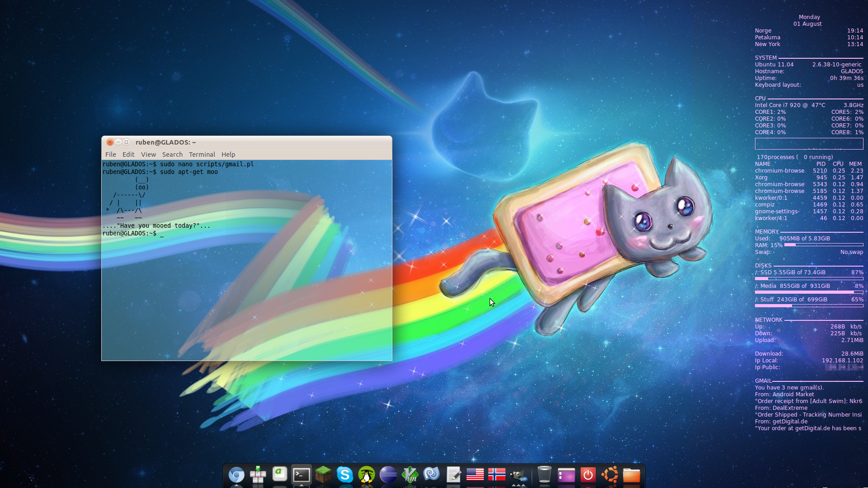868x488 pixels.
Task: Launch Minecraft from the dock
Action: tap(323, 475)
